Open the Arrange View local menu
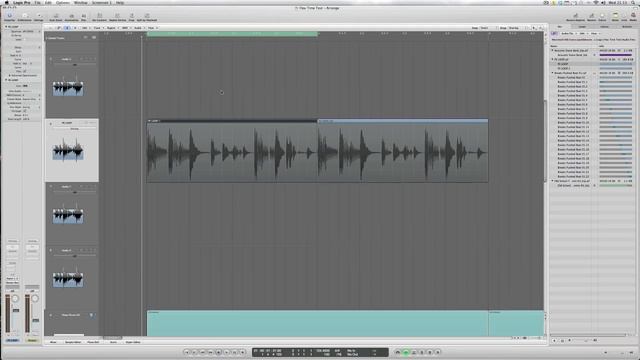 click(x=151, y=28)
